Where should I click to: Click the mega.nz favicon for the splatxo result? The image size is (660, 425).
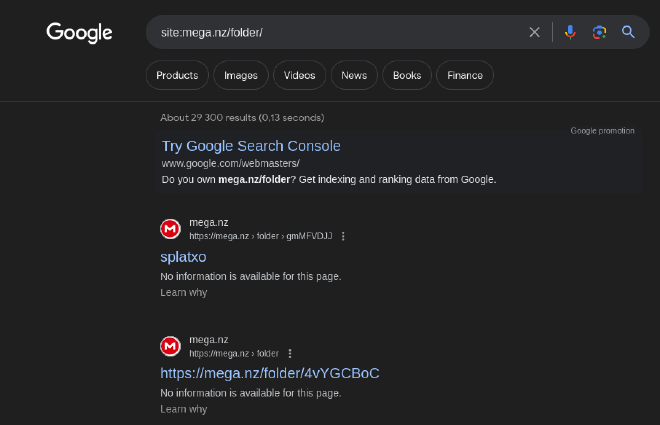[170, 229]
